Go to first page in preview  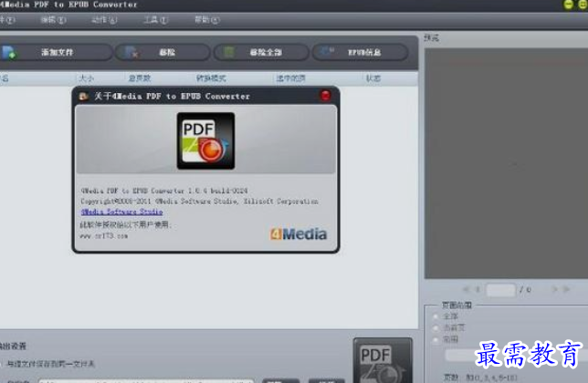tap(467, 289)
